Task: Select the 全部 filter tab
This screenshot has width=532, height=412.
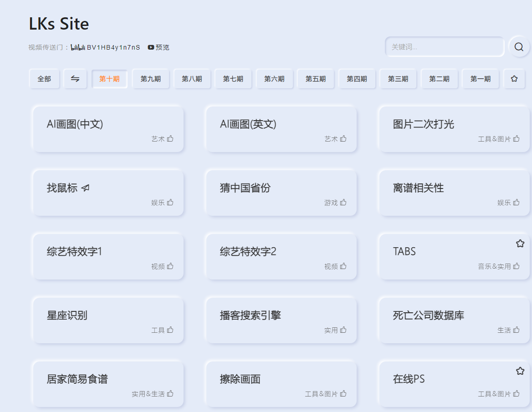Action: point(44,79)
